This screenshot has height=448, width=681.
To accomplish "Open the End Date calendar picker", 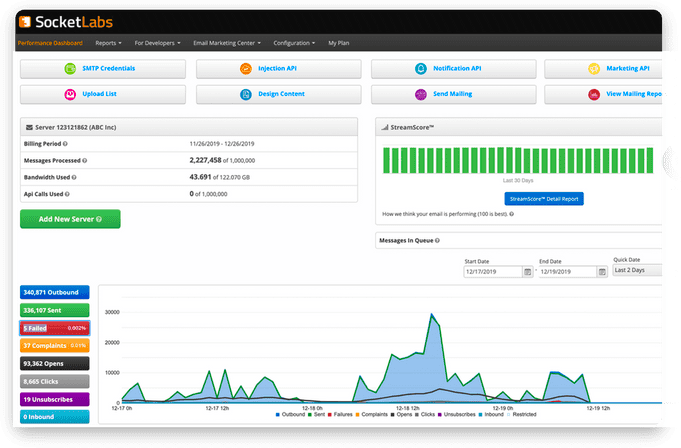I will [602, 272].
